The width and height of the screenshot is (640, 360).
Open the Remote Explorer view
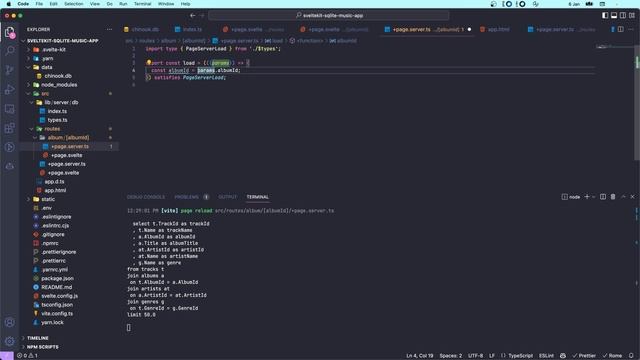click(9, 109)
